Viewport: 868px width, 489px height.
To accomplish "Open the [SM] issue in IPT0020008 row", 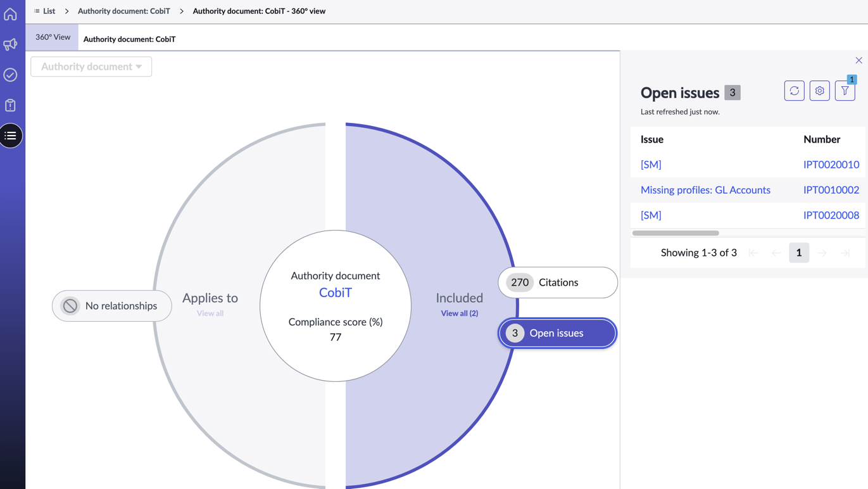I will 651,215.
